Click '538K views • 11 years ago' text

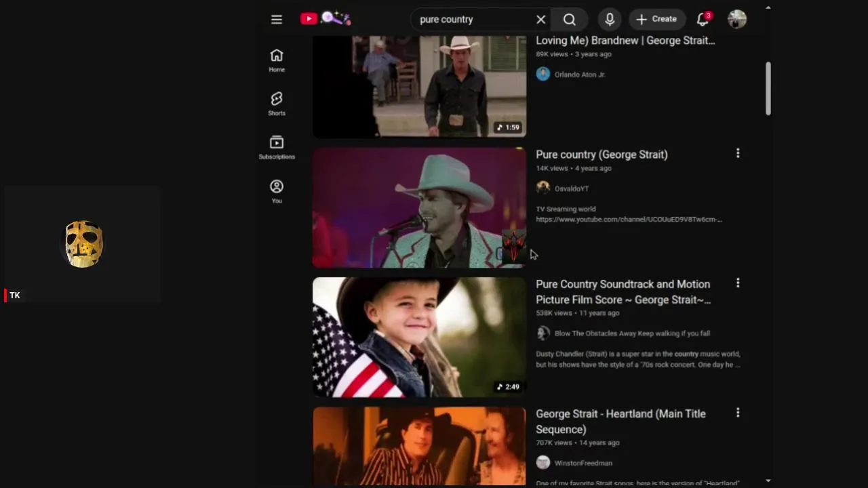coord(578,313)
